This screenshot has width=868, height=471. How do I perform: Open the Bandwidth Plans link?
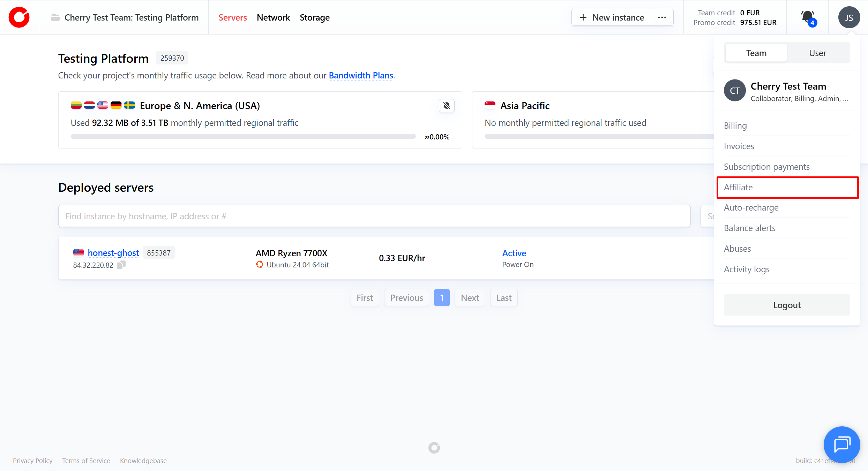361,75
